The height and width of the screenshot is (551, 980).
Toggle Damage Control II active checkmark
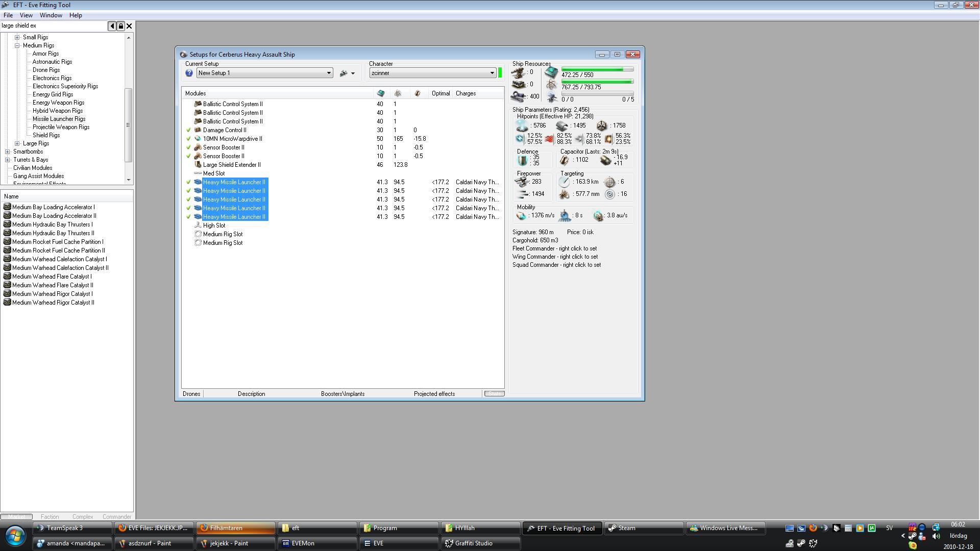click(x=188, y=130)
